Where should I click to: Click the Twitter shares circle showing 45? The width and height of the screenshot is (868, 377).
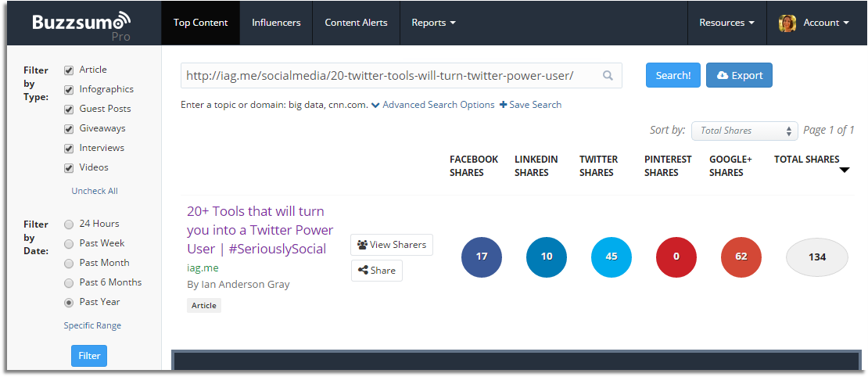612,257
